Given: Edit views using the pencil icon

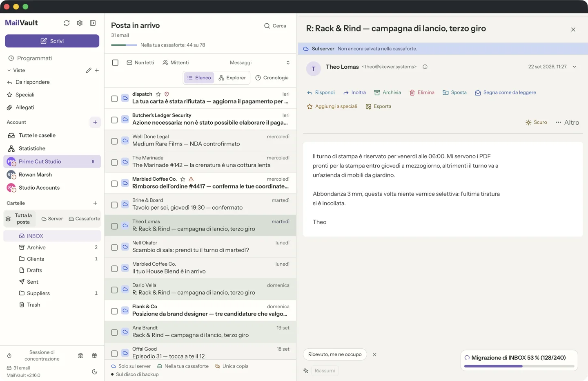Looking at the screenshot, I should click(89, 70).
